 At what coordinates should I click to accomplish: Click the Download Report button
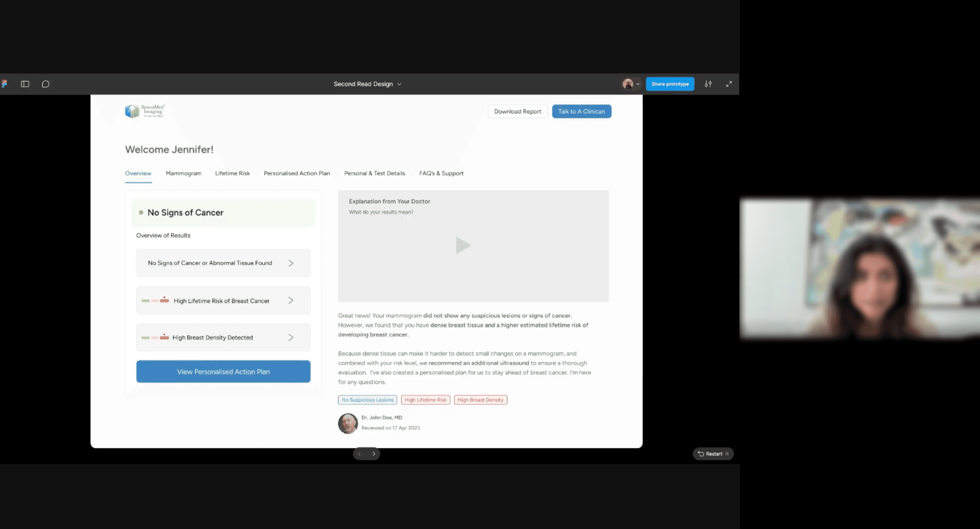click(x=517, y=111)
